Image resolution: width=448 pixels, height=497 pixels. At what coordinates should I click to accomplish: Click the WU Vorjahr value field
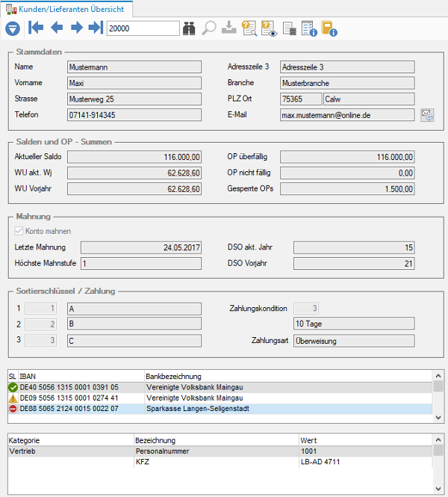[134, 188]
